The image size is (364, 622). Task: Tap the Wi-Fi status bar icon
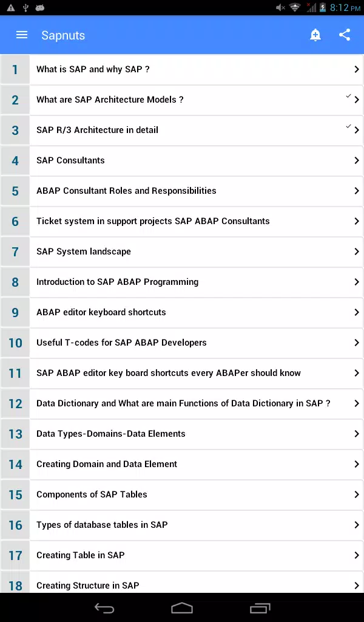tap(295, 7)
